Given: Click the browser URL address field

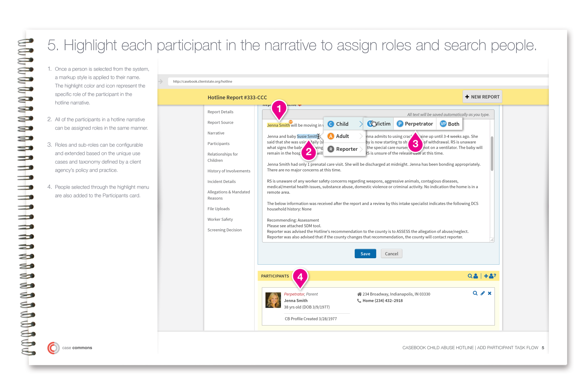Looking at the screenshot, I should [358, 82].
